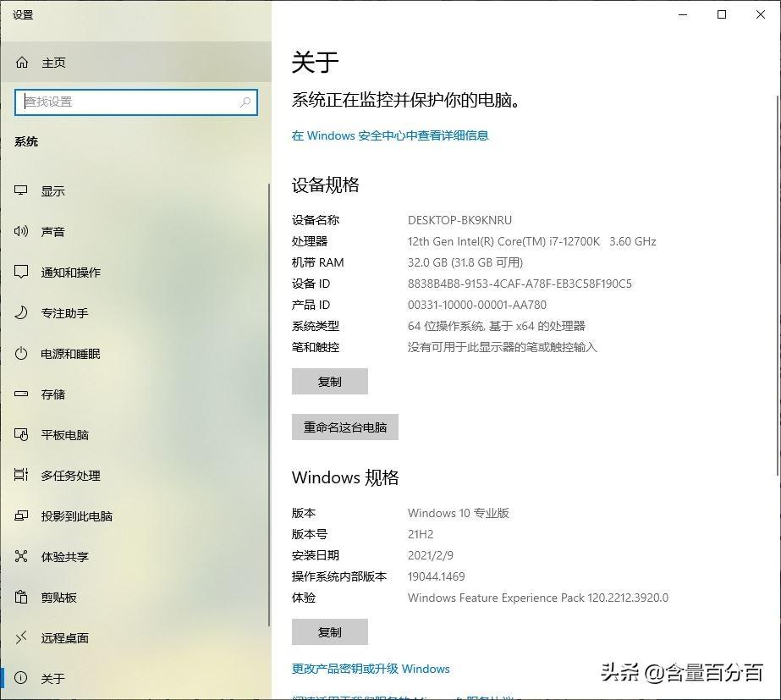The image size is (781, 700).
Task: Click the 系统 category heading in sidebar
Action: [26, 142]
